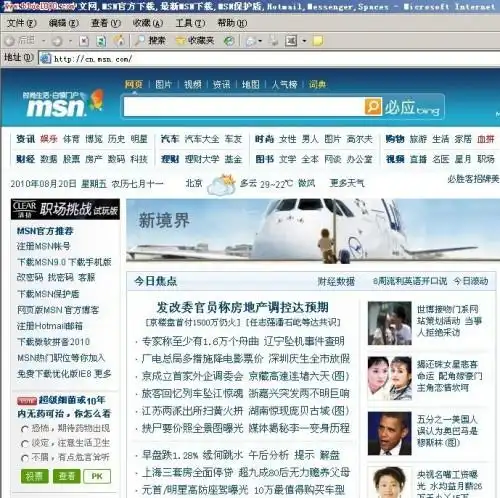
Task: Expand the Mail icon dropdown arrow
Action: [x=260, y=41]
